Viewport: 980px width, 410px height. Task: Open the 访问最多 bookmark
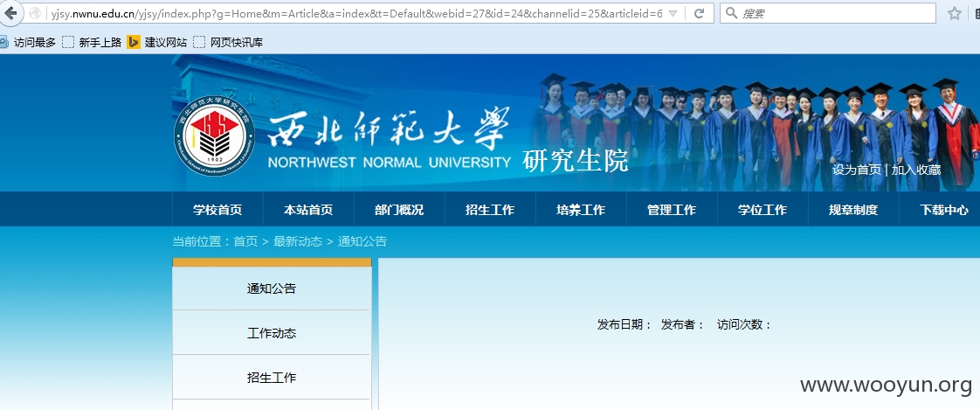pyautogui.click(x=28, y=43)
